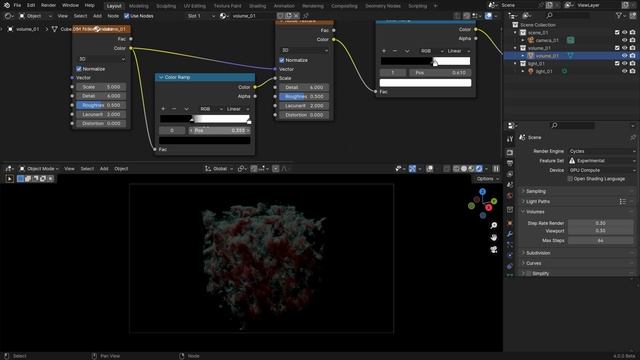Toggle the camera view icon in viewport
640x360 pixels.
click(x=494, y=250)
